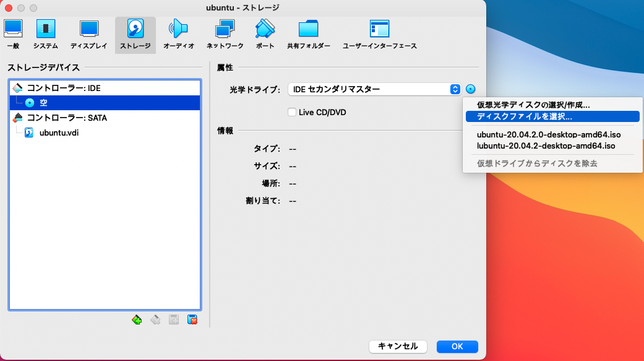Screen dimensions: 644x361
Task: Click the remove controller icon
Action: point(155,320)
